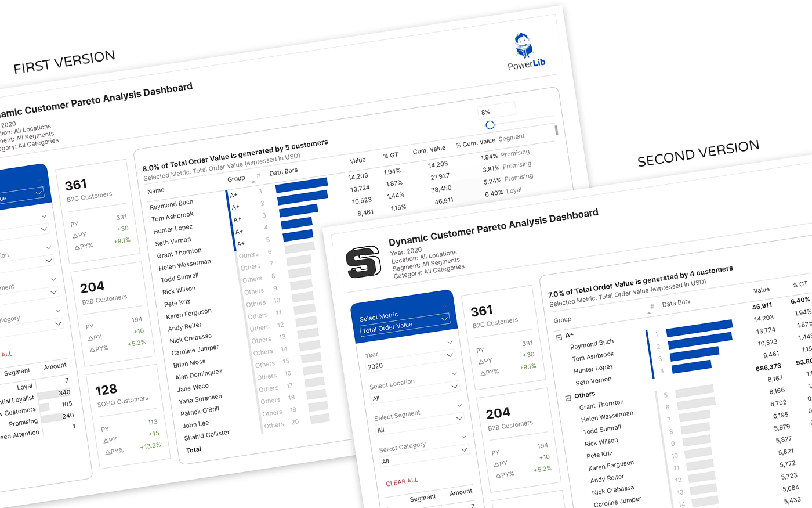This screenshot has height=508, width=812.
Task: Sort by the Group column header in the first version
Action: pos(236,179)
